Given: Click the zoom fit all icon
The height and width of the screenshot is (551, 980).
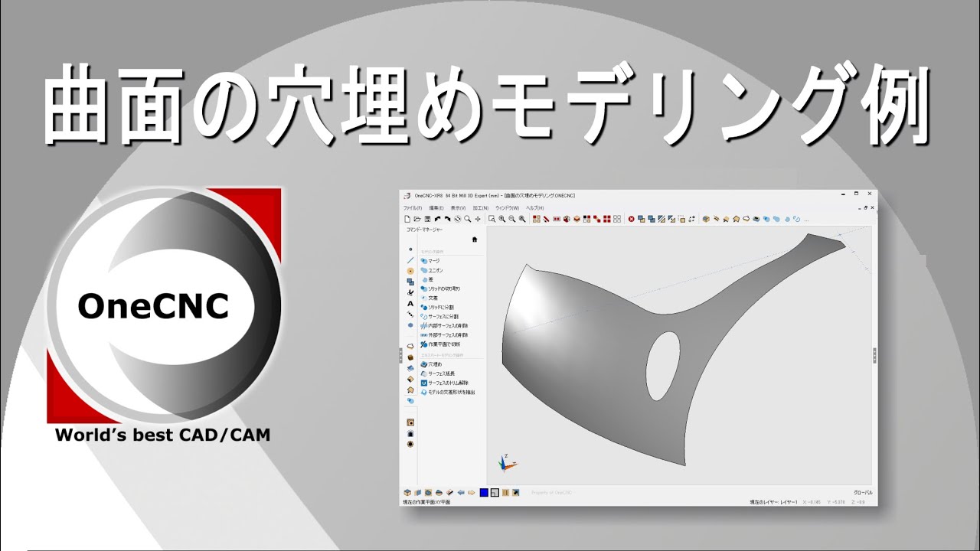Looking at the screenshot, I should pos(521,219).
